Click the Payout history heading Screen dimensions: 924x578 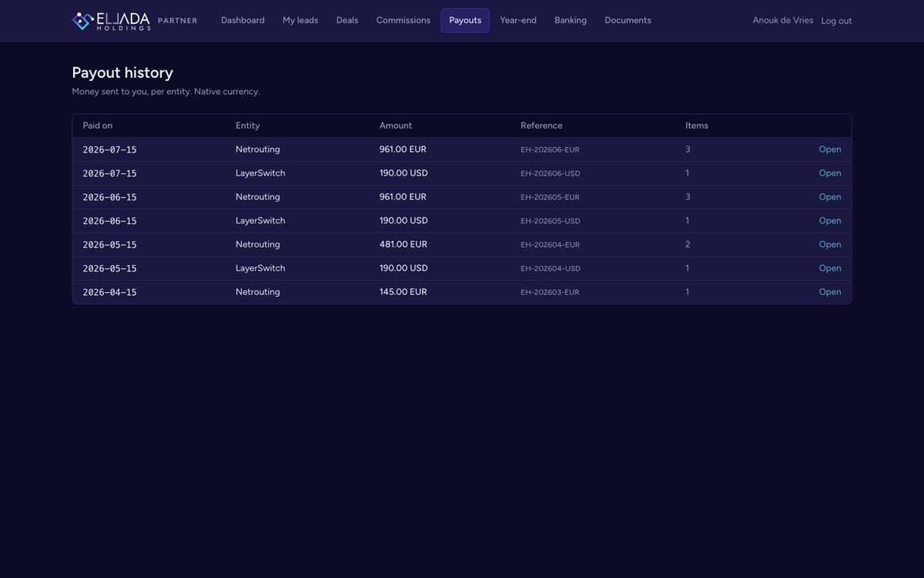pos(122,72)
